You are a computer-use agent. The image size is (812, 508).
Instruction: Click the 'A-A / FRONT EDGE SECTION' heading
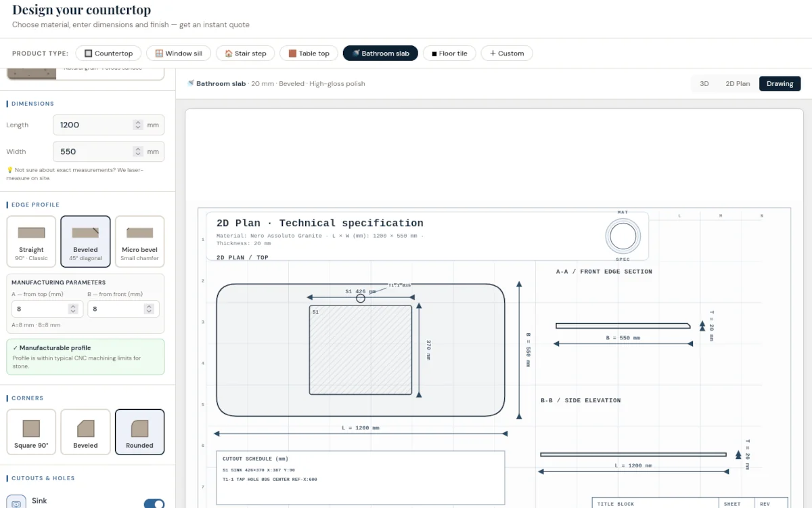click(604, 272)
